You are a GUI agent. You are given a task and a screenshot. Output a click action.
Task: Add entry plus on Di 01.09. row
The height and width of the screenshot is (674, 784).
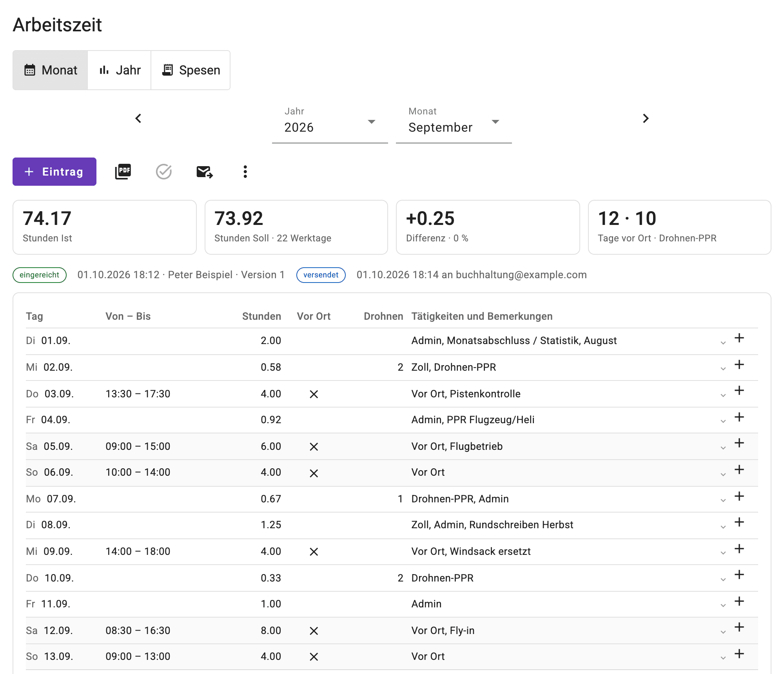point(739,338)
